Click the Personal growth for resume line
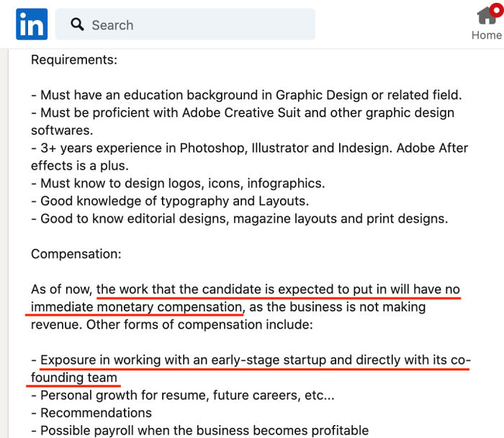 (x=183, y=395)
